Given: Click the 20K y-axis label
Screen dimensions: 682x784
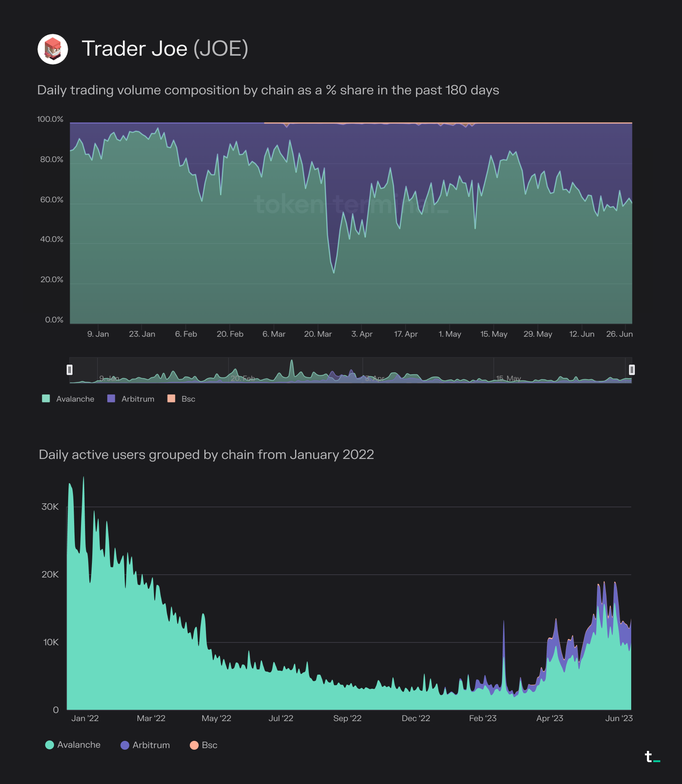Looking at the screenshot, I should tap(50, 574).
